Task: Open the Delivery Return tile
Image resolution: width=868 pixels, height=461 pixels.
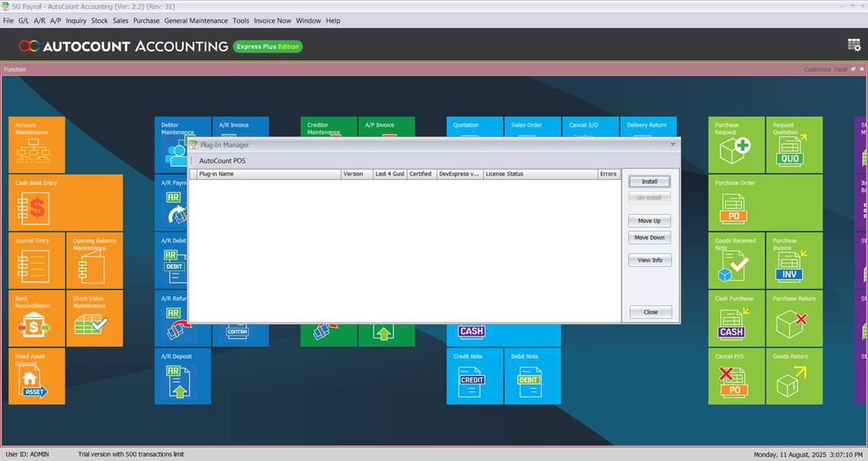Action: (x=648, y=126)
